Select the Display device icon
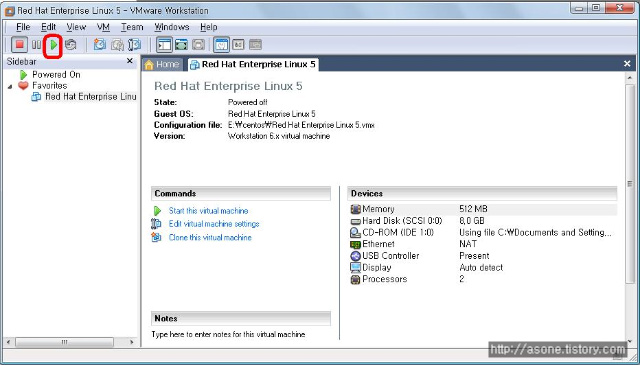Image resolution: width=640 pixels, height=365 pixels. click(x=356, y=268)
